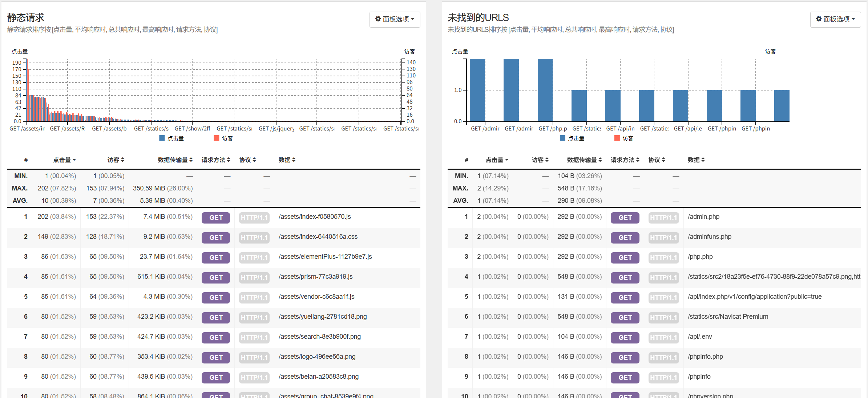This screenshot has height=398, width=868.
Task: Sort static requests by 协议 column
Action: click(247, 160)
